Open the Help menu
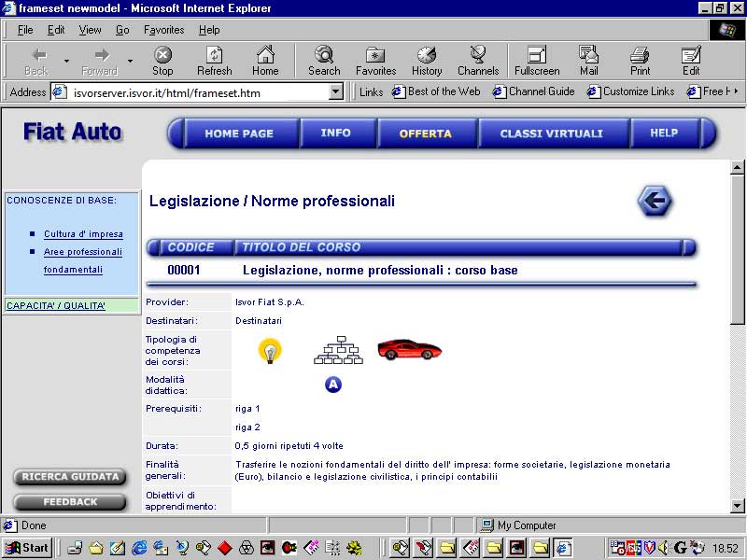 209,30
